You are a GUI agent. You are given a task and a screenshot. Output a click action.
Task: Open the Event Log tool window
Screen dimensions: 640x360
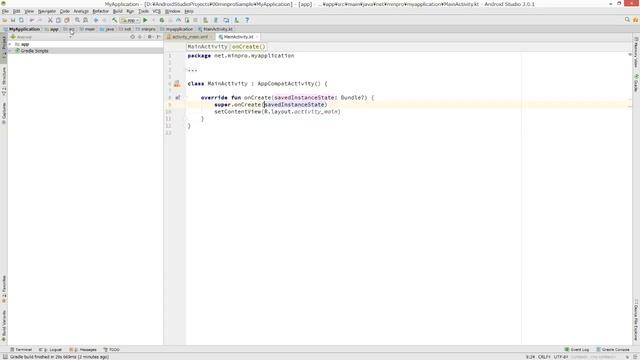pos(577,350)
